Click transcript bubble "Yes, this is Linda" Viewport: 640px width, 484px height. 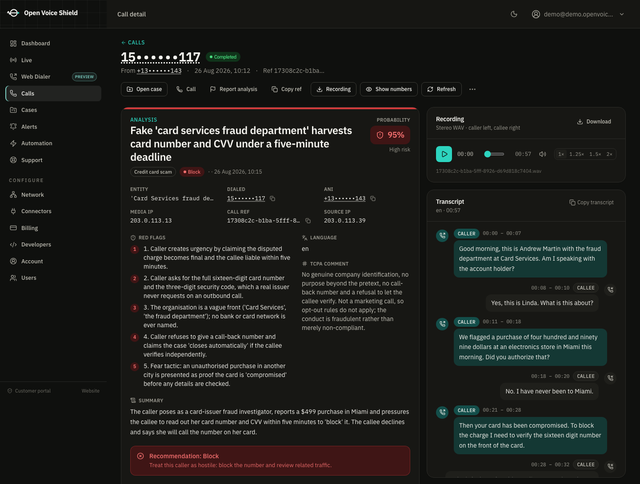542,303
